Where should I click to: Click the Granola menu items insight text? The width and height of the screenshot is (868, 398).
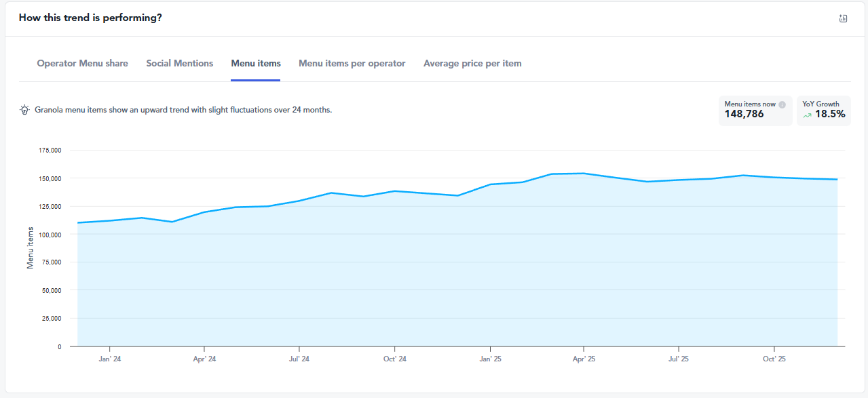[x=183, y=110]
